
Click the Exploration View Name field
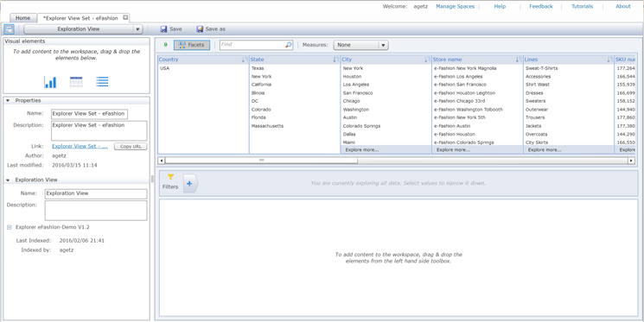click(96, 193)
